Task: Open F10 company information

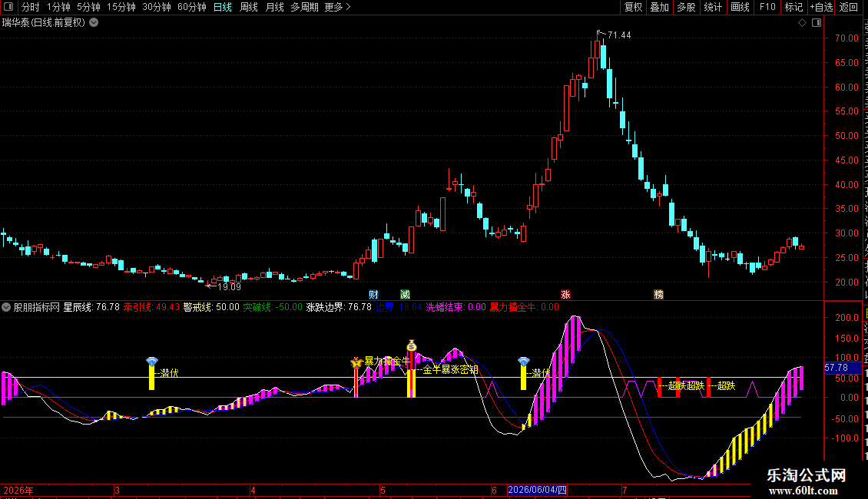Action: [x=767, y=7]
